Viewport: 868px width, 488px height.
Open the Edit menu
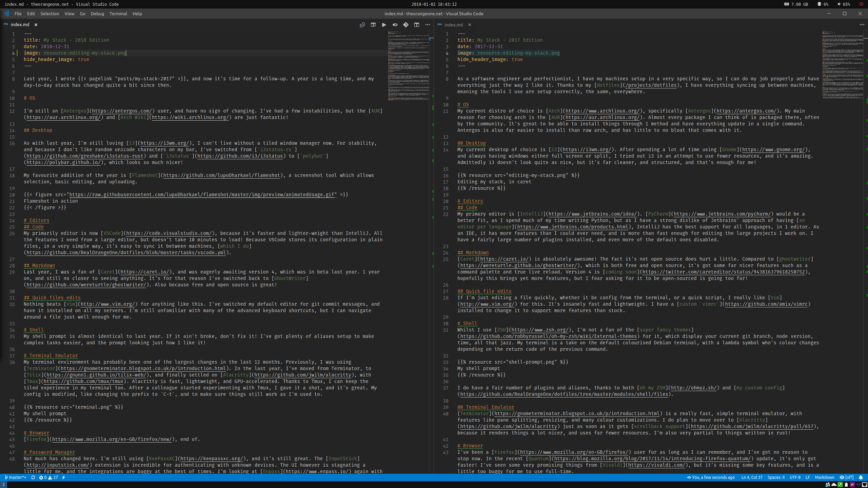point(31,14)
